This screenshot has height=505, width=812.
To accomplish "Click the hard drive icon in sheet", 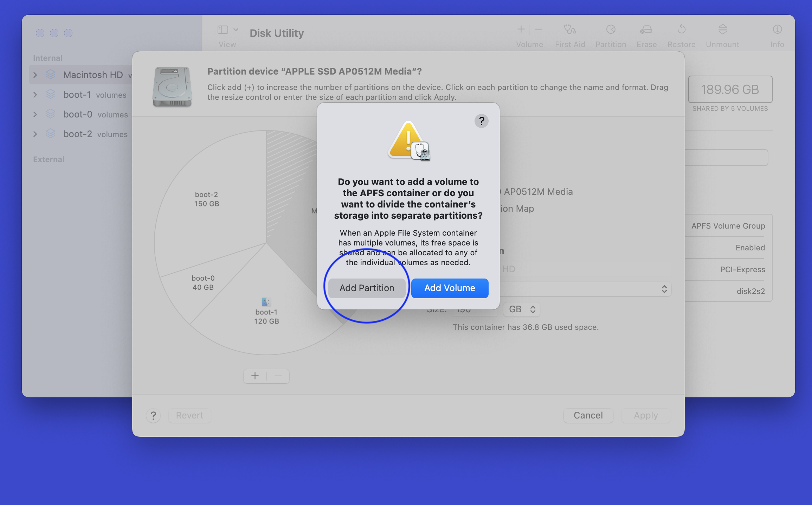I will [172, 87].
